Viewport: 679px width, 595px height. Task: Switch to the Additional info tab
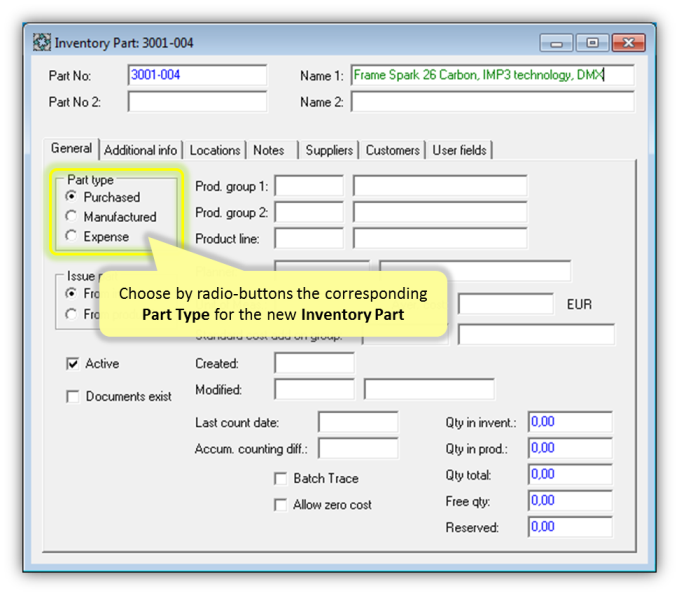click(140, 150)
